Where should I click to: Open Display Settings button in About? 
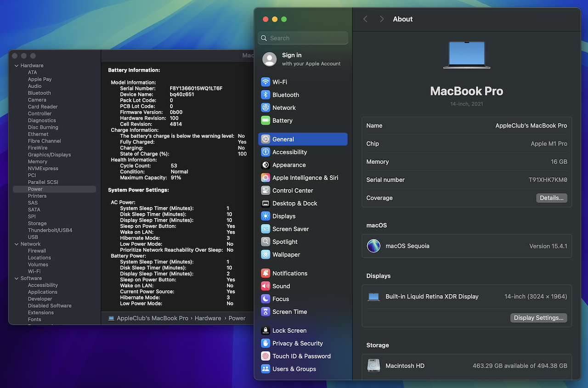pyautogui.click(x=538, y=318)
